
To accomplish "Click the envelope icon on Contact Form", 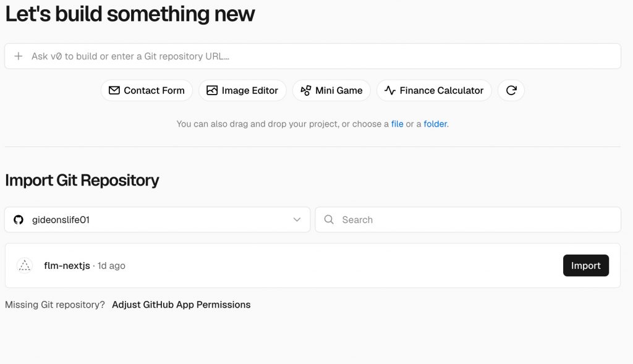I will click(114, 90).
